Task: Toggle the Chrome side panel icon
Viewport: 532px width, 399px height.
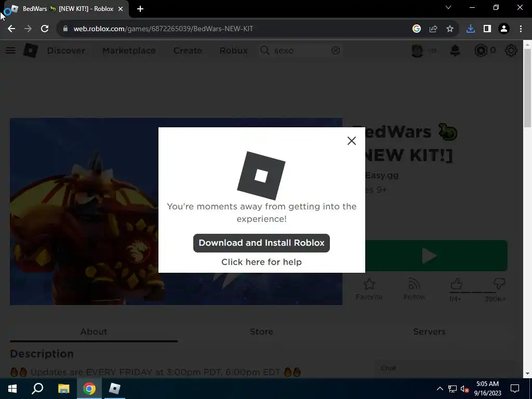Action: (487, 29)
